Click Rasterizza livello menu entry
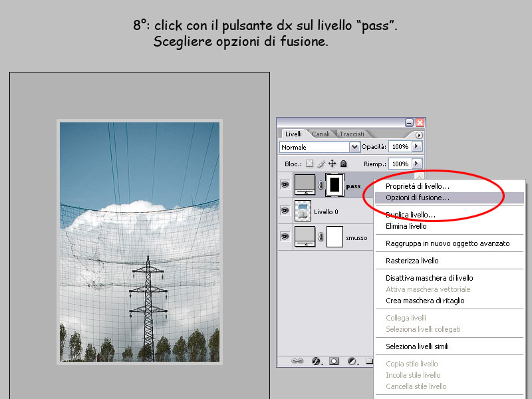532x399 pixels. coord(413,260)
